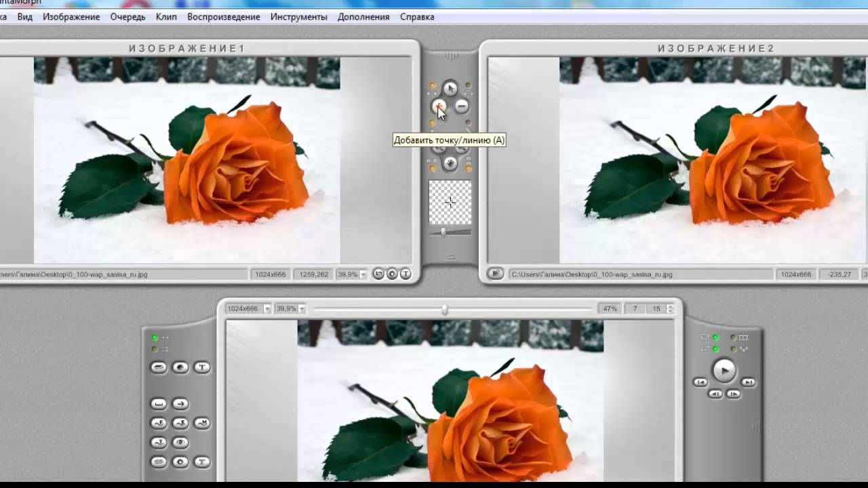Viewport: 868px width, 488px height.
Task: Click the eye preview button in left panel
Action: (180, 443)
